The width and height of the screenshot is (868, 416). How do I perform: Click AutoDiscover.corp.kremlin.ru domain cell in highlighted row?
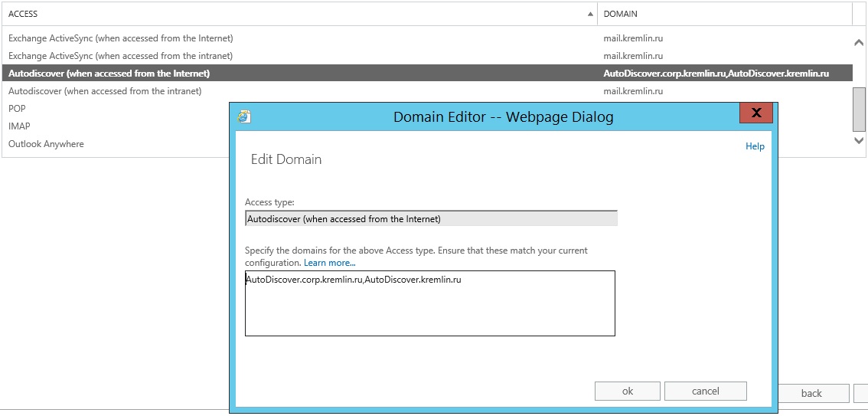point(716,73)
